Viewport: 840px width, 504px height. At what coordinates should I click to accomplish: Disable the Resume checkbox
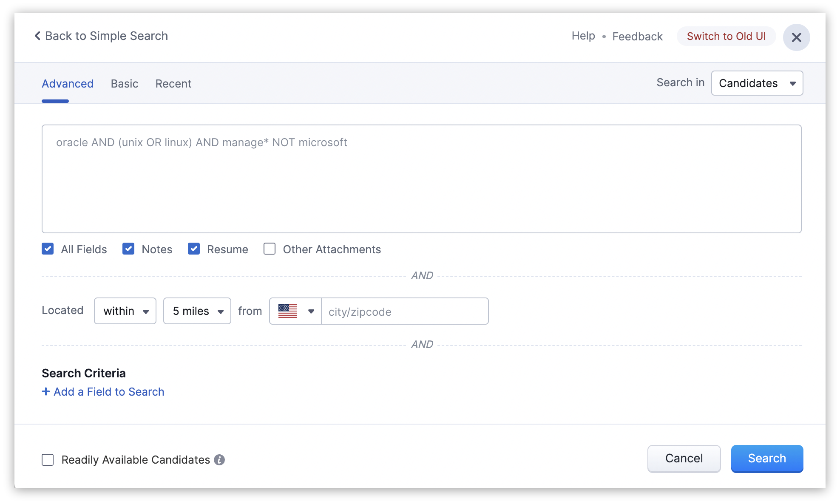[x=194, y=249]
